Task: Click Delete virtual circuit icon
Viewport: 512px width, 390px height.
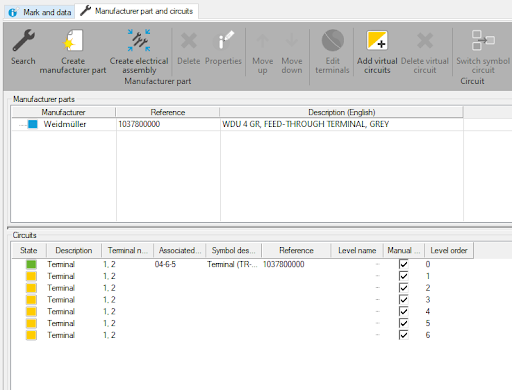Action: (425, 41)
